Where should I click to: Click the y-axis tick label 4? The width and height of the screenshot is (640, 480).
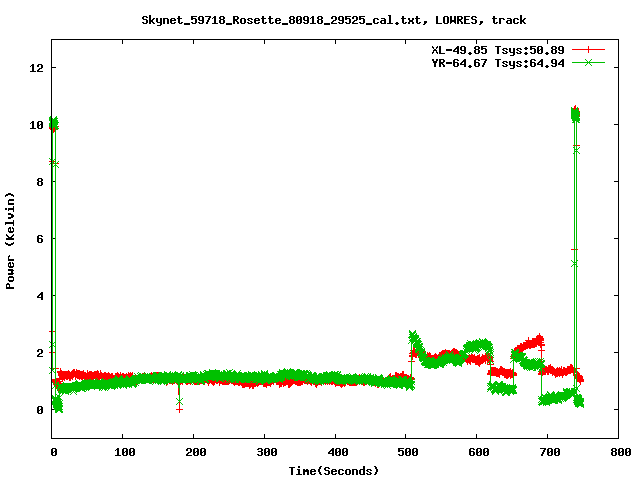(x=40, y=296)
